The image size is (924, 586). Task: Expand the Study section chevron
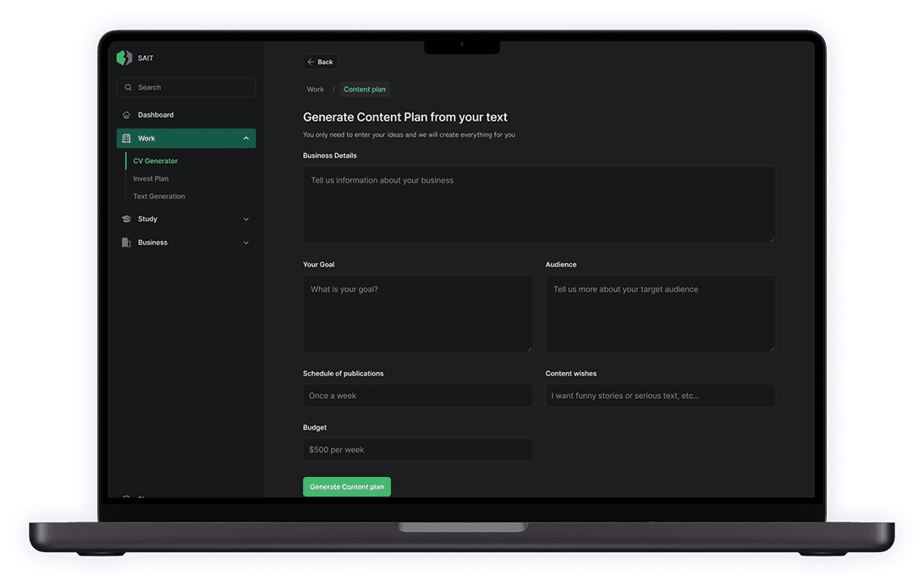tap(245, 219)
